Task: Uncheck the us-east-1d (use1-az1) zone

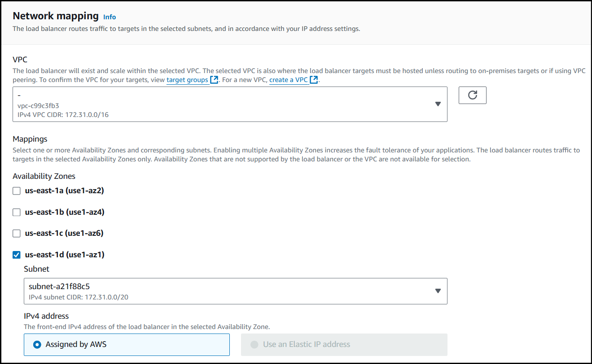Action: [x=17, y=255]
